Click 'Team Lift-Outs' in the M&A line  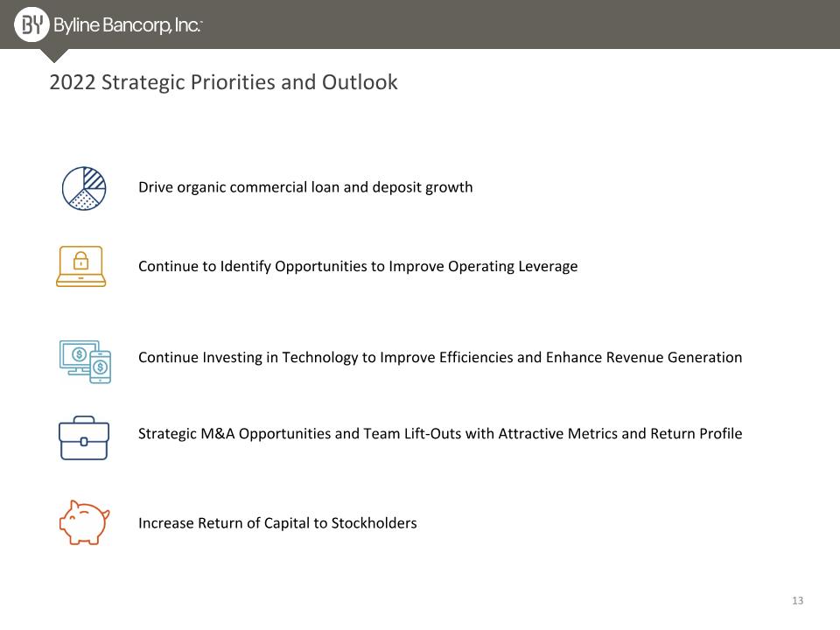pyautogui.click(x=412, y=433)
